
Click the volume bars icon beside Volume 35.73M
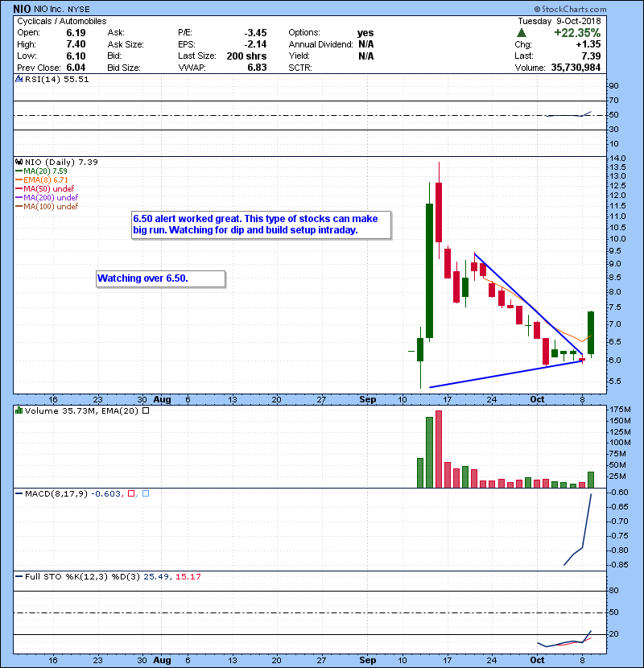tap(19, 410)
